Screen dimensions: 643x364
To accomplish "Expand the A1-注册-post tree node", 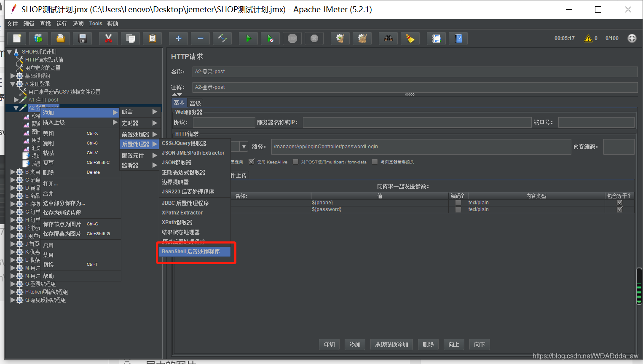I will 16,100.
